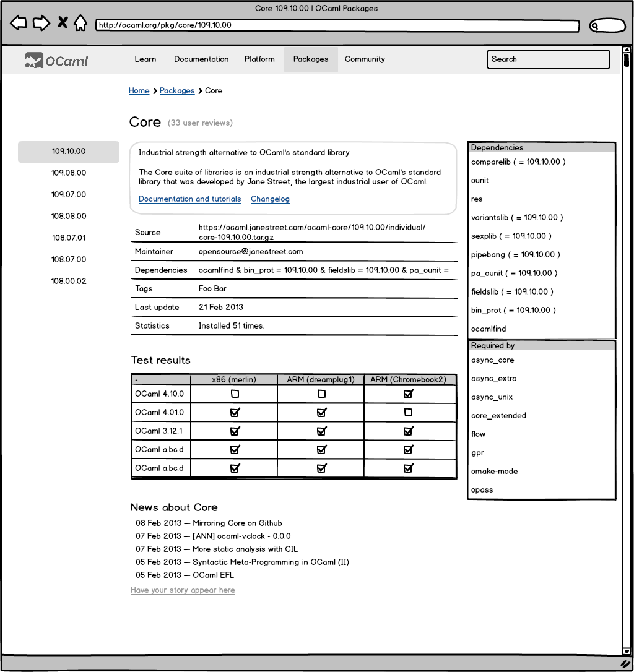The image size is (634, 672).
Task: Click async_extra in Required by
Action: point(493,379)
